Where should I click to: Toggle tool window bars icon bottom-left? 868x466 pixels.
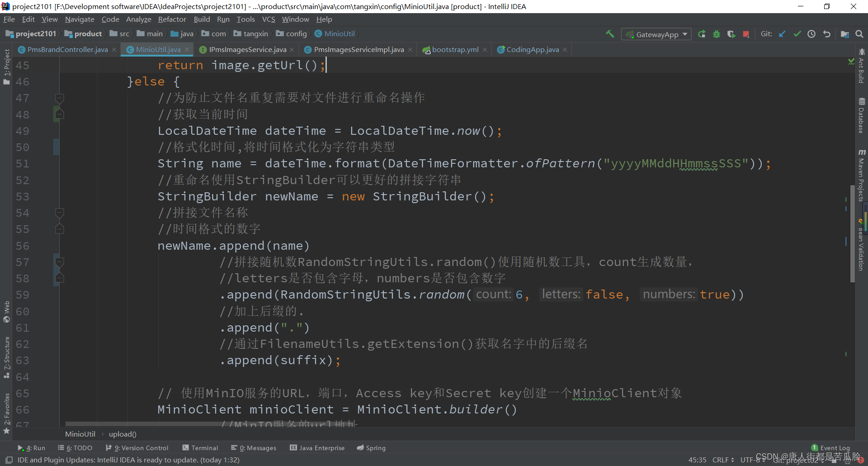click(x=9, y=460)
